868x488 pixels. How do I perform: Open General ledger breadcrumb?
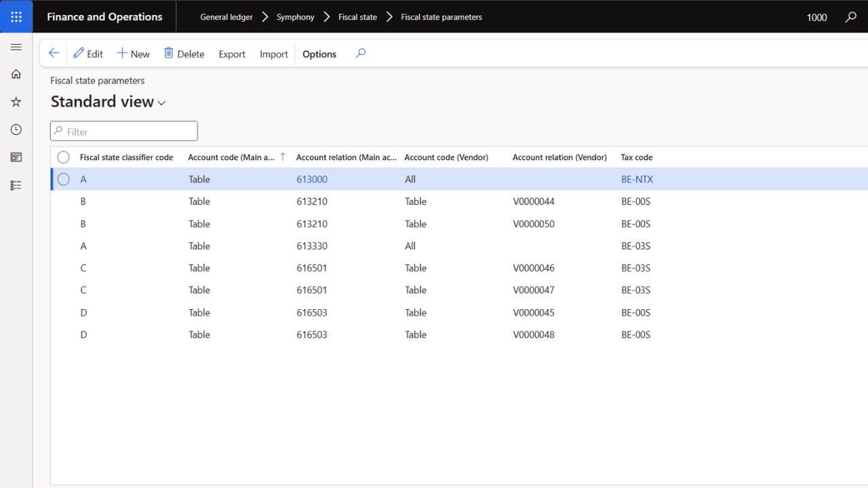(226, 17)
